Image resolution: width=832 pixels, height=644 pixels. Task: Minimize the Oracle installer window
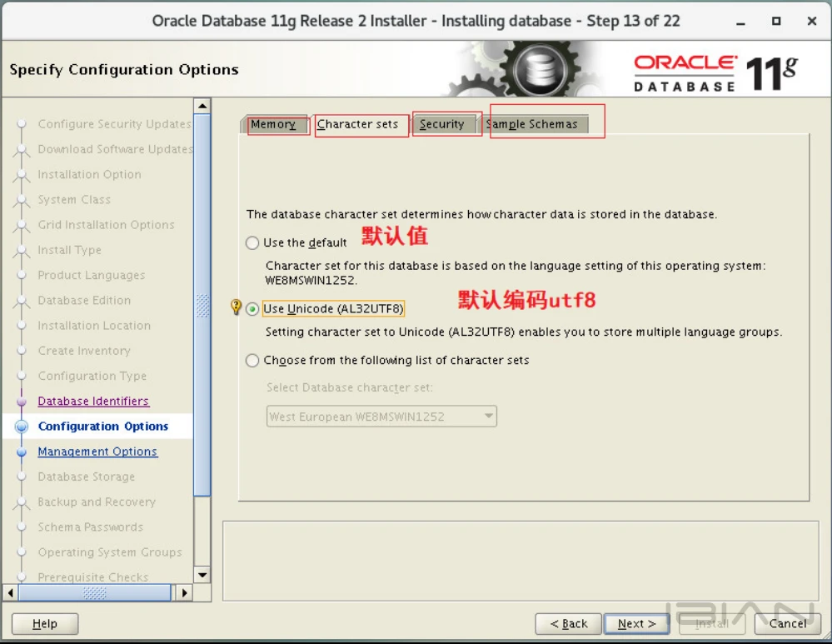point(740,22)
